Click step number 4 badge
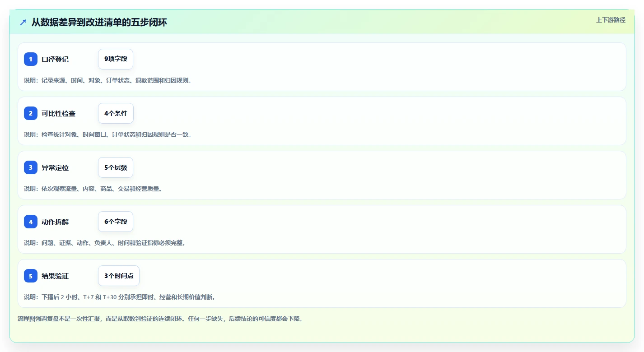Viewport: 644px width, 352px height. click(31, 222)
